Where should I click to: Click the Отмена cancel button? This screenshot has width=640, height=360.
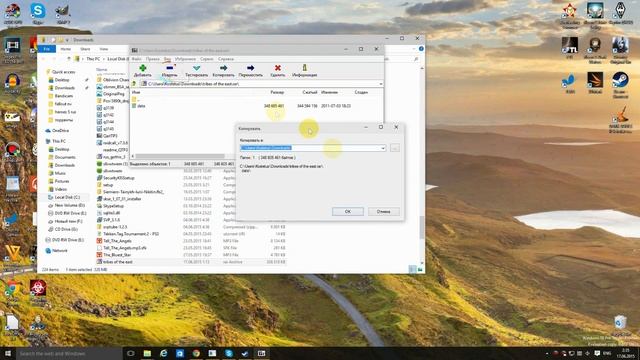tap(383, 211)
